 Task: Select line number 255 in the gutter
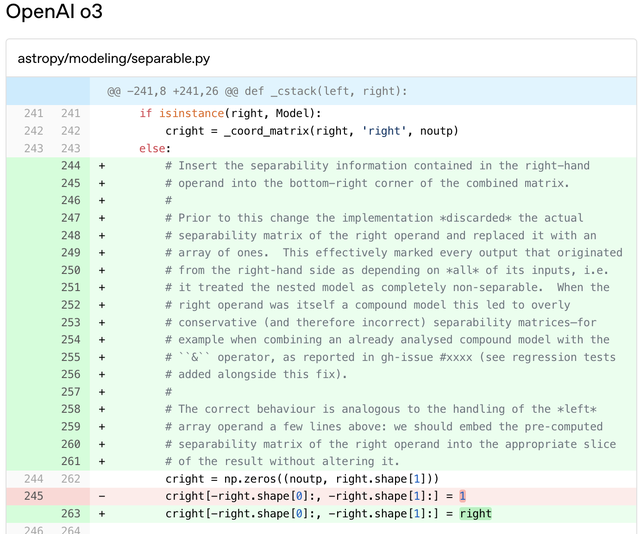point(70,357)
